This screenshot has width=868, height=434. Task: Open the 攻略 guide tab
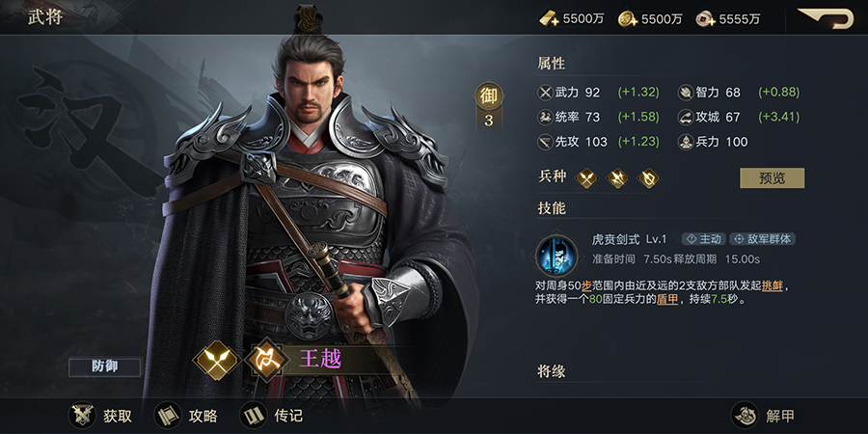186,416
